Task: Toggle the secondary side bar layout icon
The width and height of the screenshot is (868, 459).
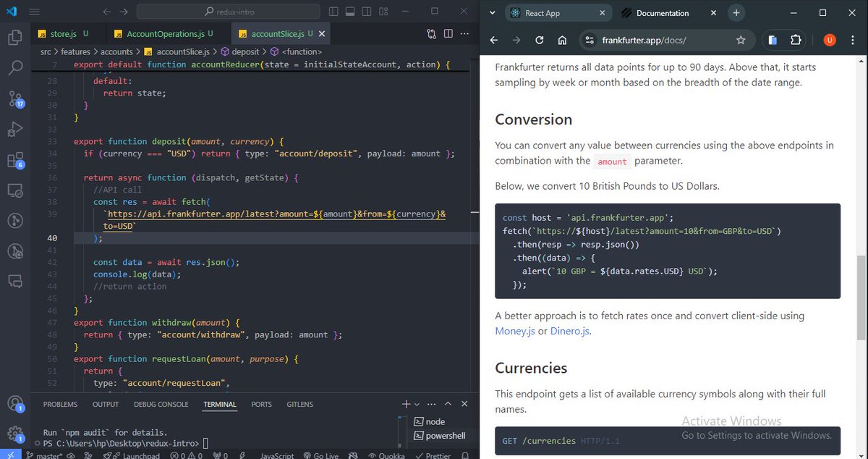Action: (367, 12)
